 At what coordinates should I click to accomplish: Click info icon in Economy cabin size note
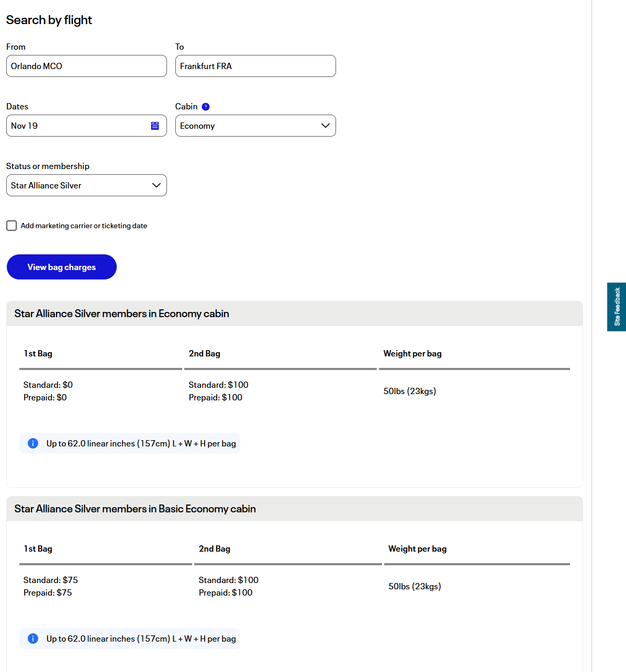pyautogui.click(x=33, y=443)
